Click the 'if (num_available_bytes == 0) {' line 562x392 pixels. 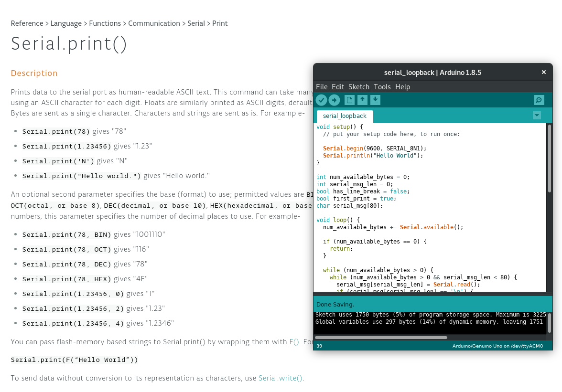[375, 241]
